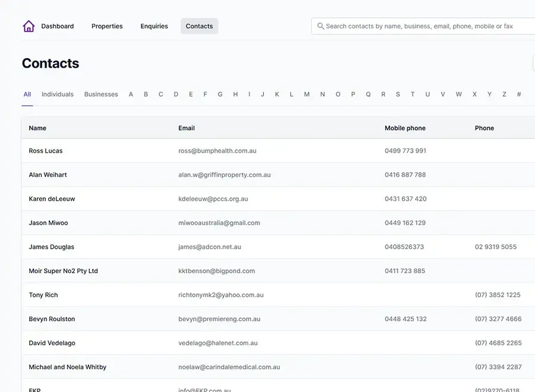
Task: Switch to the Businesses filter tab
Action: (101, 94)
